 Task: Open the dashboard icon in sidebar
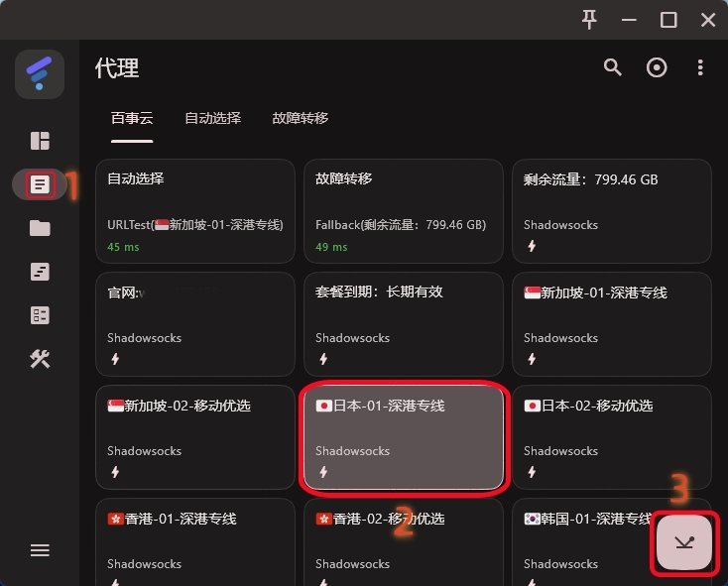pyautogui.click(x=40, y=141)
